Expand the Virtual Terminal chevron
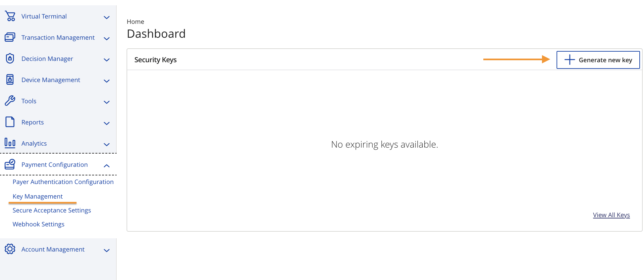 (x=107, y=17)
